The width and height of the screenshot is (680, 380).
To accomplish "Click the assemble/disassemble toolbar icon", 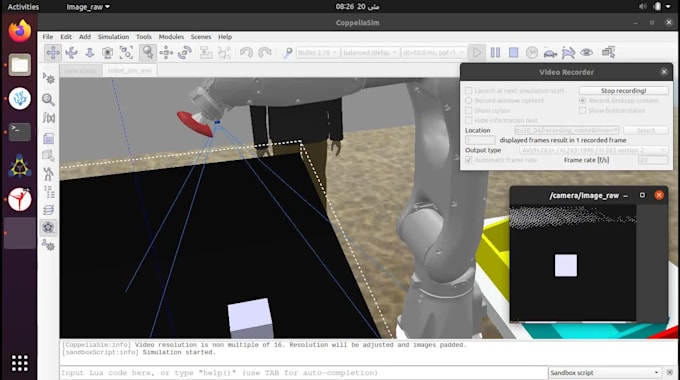I will [206, 52].
